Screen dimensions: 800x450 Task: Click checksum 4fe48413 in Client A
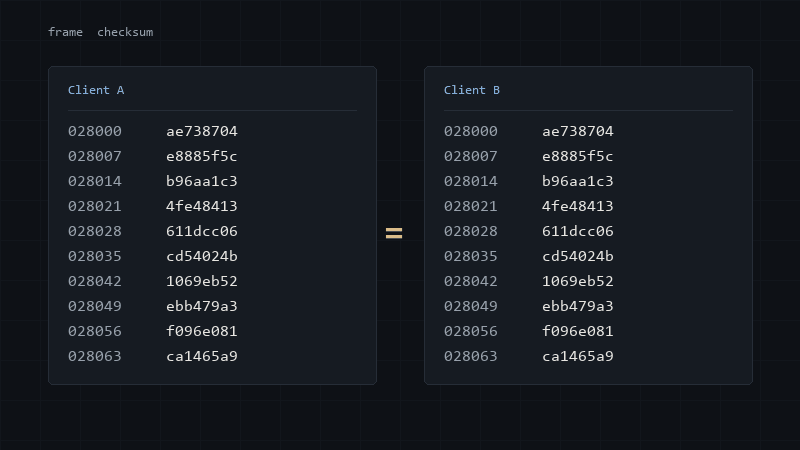tap(202, 206)
